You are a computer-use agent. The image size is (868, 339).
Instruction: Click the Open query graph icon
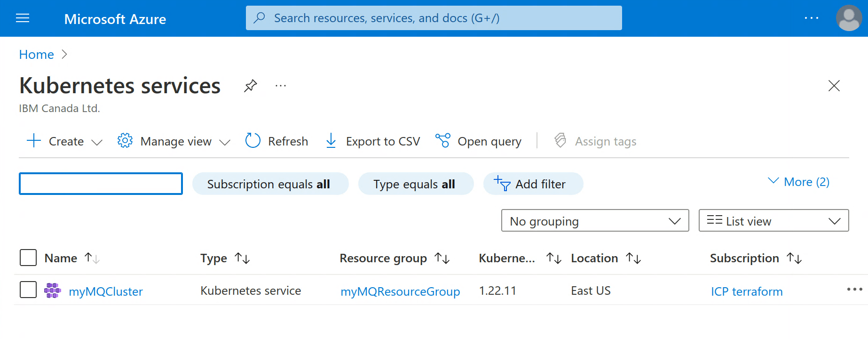tap(443, 141)
